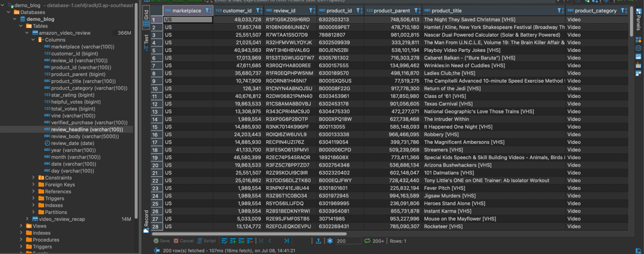Click the Cancel button in bottom toolbar

pyautogui.click(x=183, y=241)
